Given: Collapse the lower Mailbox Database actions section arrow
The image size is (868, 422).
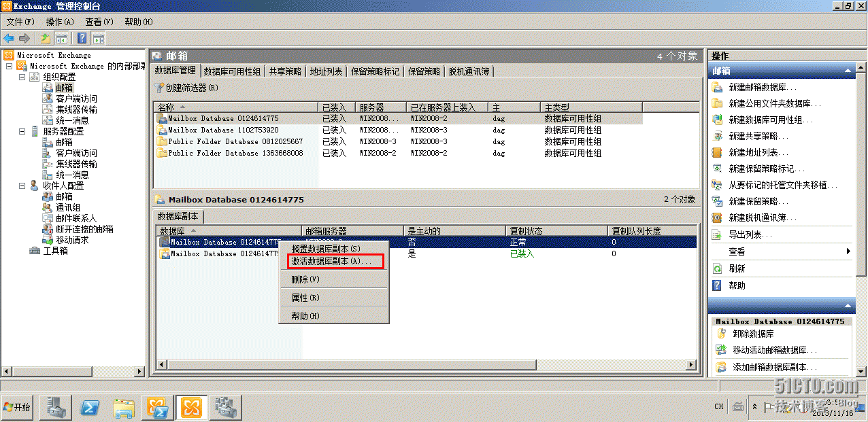Looking at the screenshot, I should click(x=848, y=306).
